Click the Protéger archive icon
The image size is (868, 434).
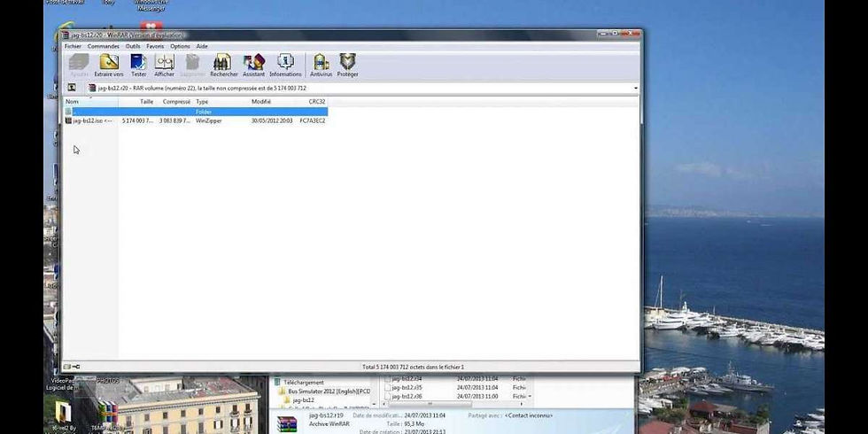click(x=347, y=61)
